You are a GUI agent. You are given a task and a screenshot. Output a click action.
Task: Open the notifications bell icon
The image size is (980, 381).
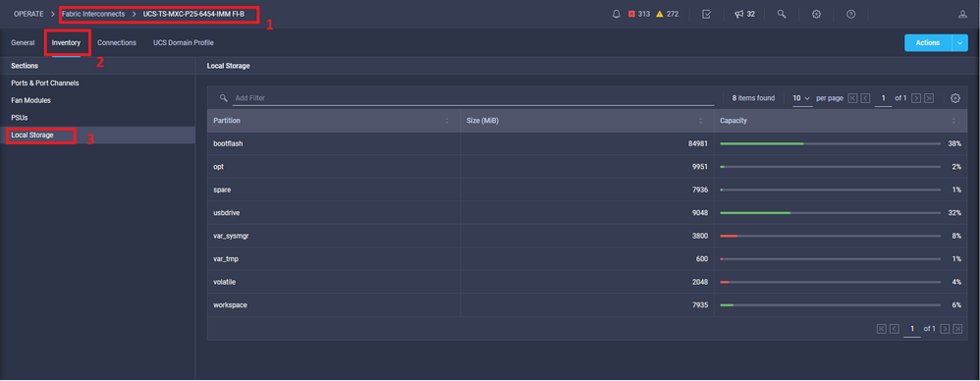click(617, 14)
